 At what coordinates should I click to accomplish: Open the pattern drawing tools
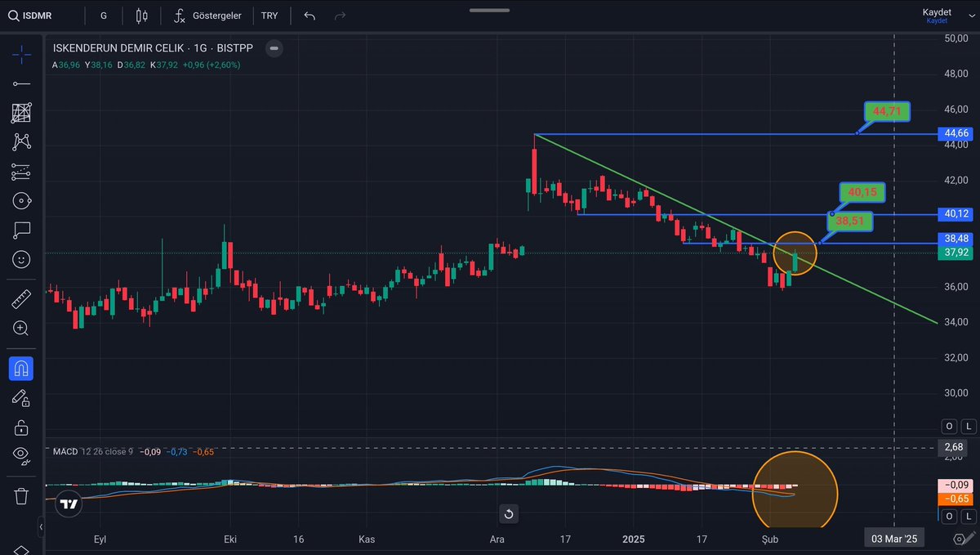(x=22, y=141)
